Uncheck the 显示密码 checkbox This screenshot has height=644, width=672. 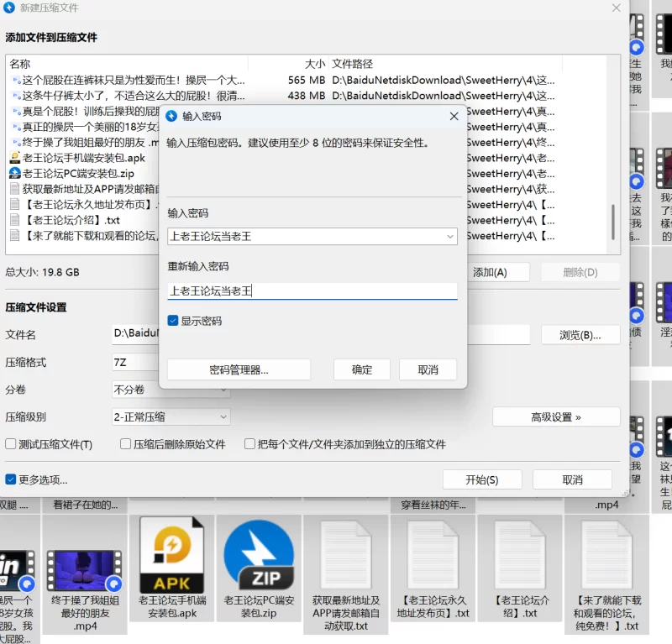pos(173,321)
